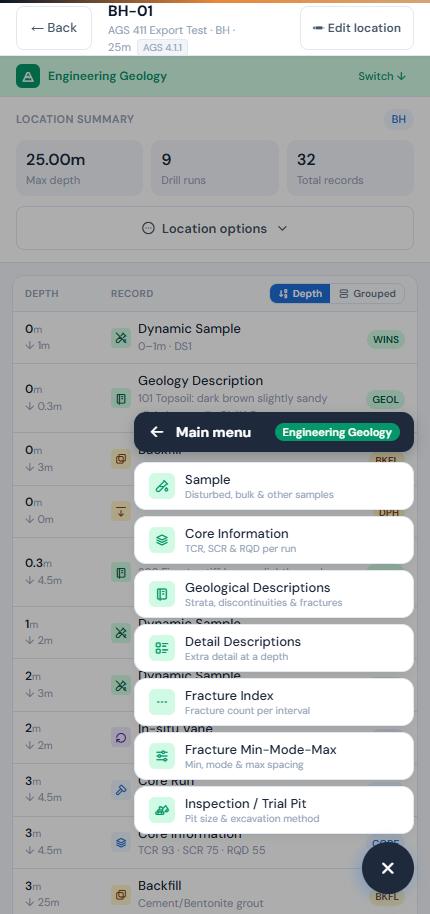Viewport: 430px width, 914px height.
Task: Open Backfill Cement/Bentonite grout record
Action: [x=215, y=894]
